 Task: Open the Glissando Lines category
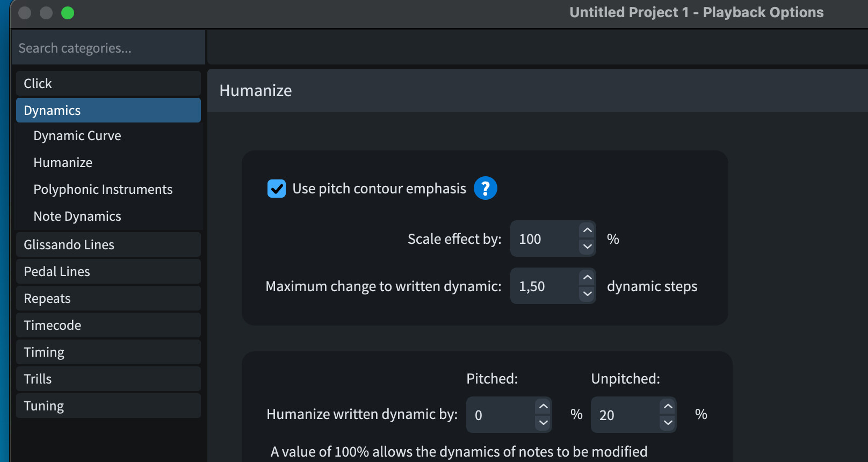tap(108, 245)
